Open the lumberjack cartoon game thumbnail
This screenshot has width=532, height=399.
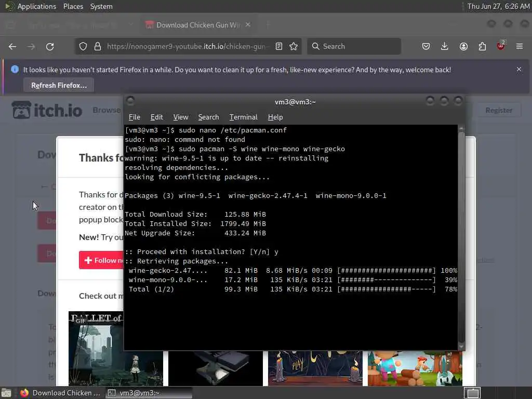coord(415,368)
